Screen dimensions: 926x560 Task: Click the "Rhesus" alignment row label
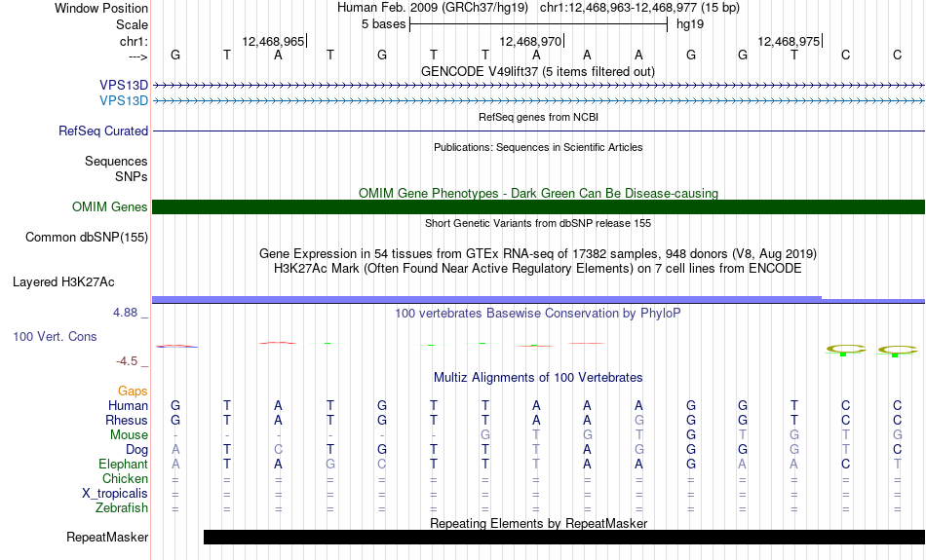(x=127, y=420)
